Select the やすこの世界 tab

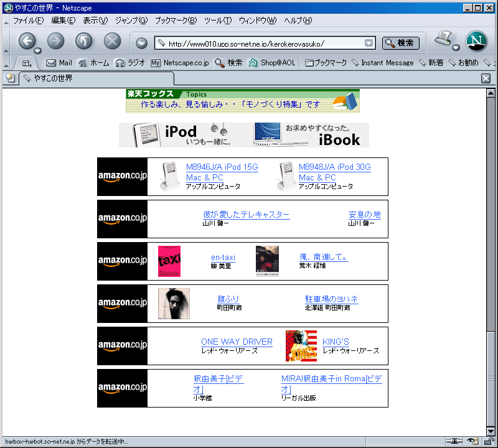coord(96,78)
